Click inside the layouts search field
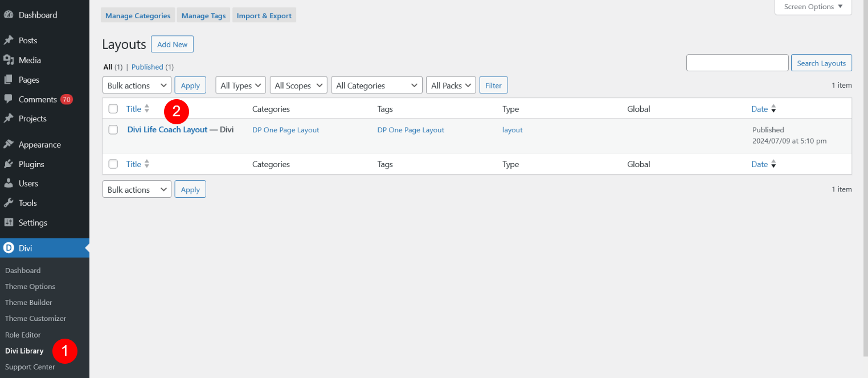 pyautogui.click(x=737, y=63)
